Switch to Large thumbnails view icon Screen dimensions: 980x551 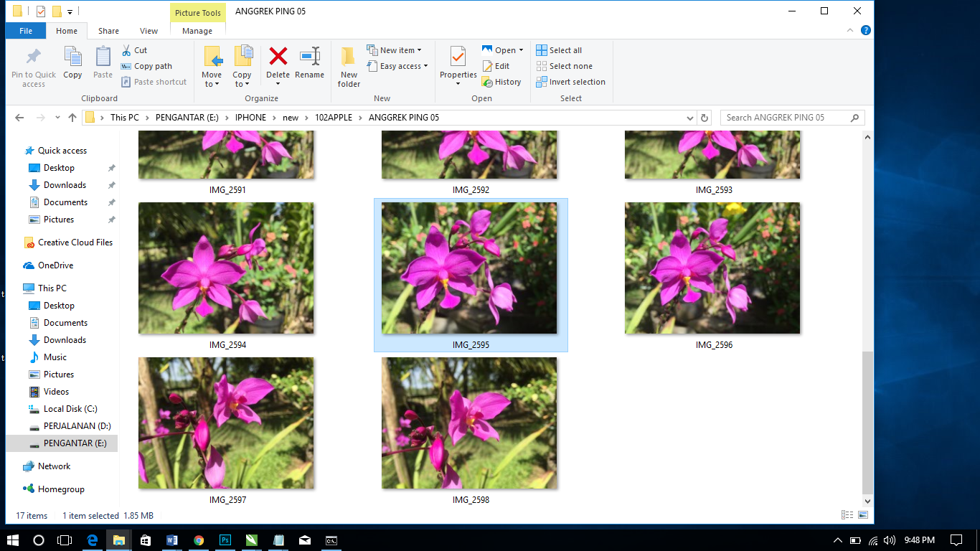point(863,515)
